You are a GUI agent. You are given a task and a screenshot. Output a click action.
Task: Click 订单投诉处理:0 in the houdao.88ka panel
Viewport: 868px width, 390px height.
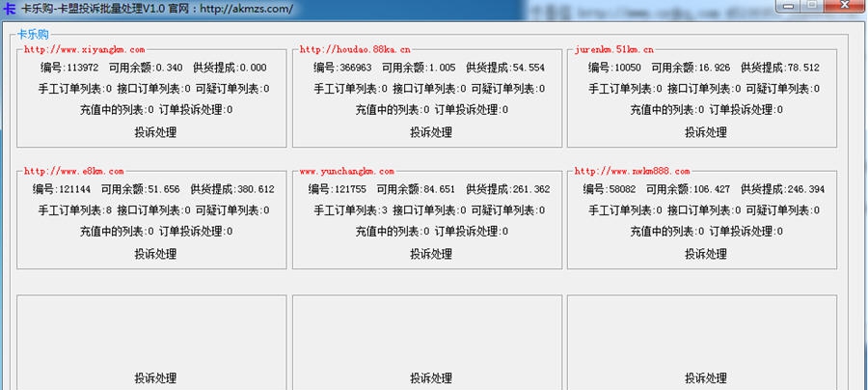(x=471, y=110)
